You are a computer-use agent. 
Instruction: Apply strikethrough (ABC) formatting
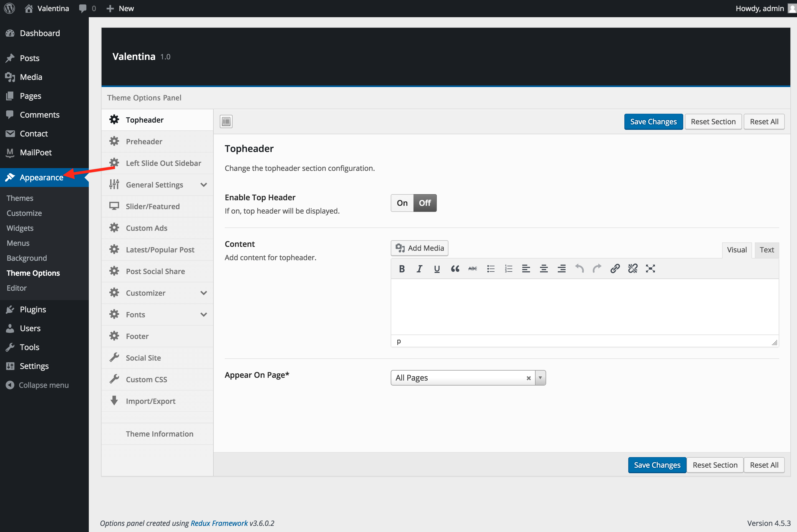coord(473,269)
